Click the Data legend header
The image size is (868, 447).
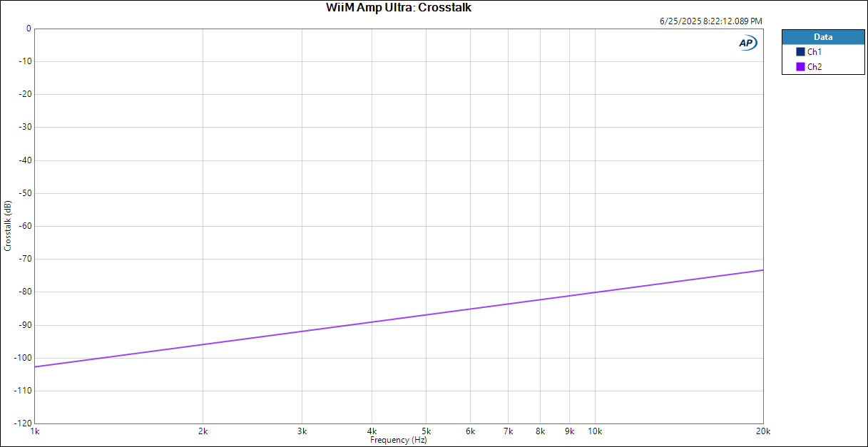[x=823, y=37]
